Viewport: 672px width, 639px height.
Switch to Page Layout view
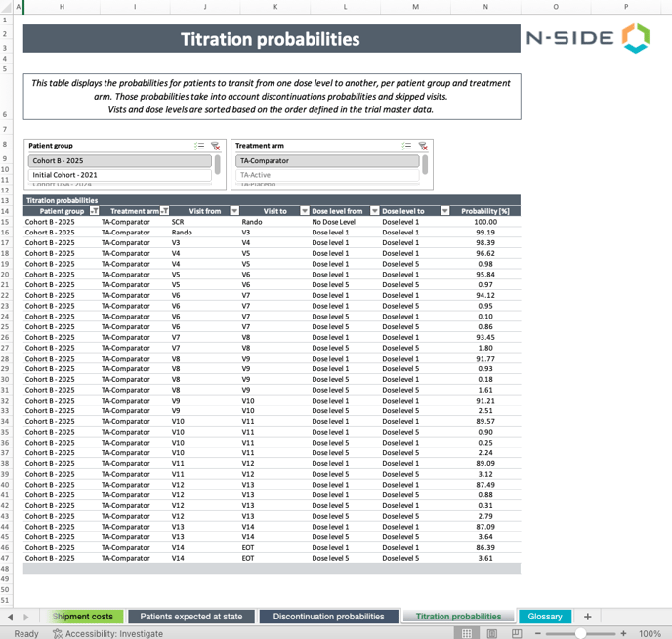coord(491,633)
